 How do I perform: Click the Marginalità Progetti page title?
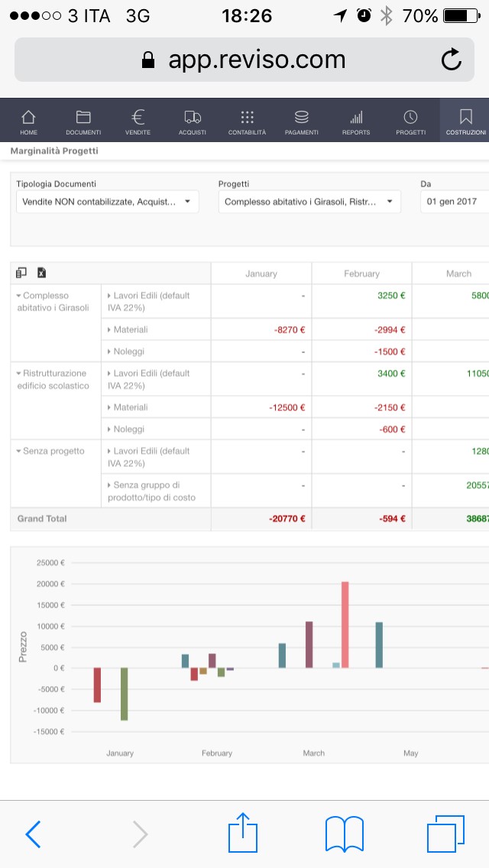coord(54,151)
